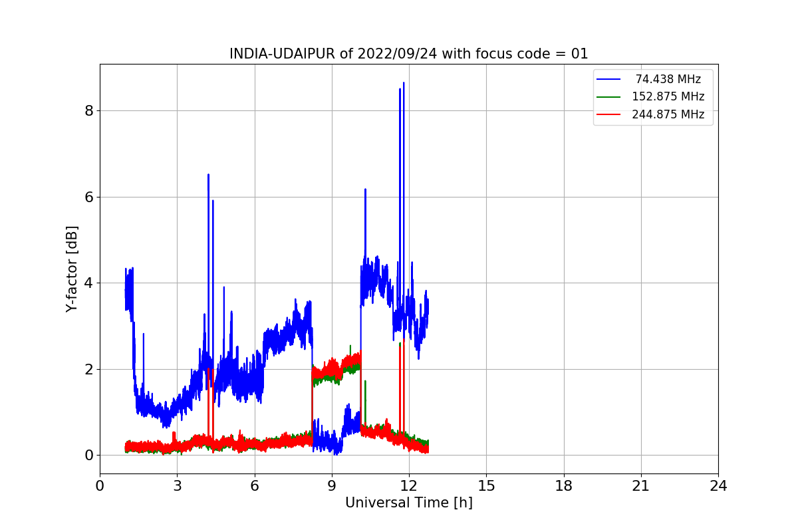Click x-axis tick label 12
This screenshot has width=798, height=532.
[x=409, y=486]
